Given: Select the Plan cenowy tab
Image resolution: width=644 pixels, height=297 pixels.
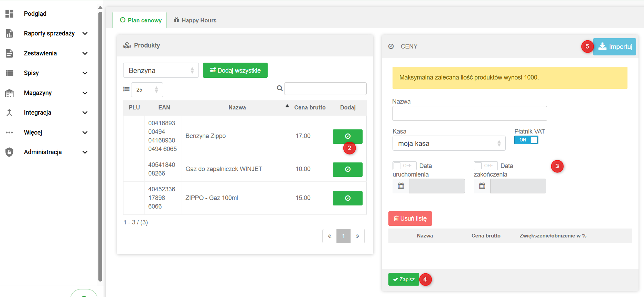Looking at the screenshot, I should (140, 20).
